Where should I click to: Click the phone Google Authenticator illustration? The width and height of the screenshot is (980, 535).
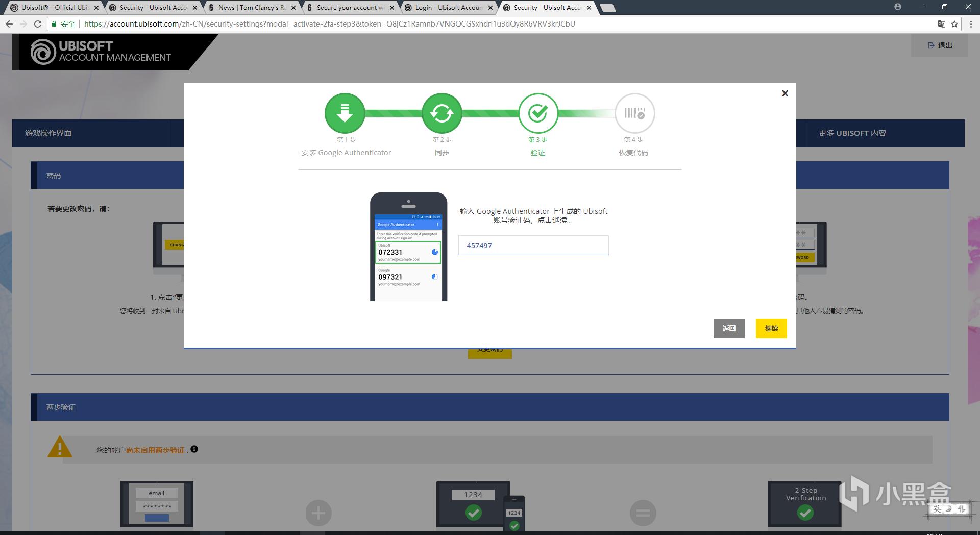(x=408, y=247)
